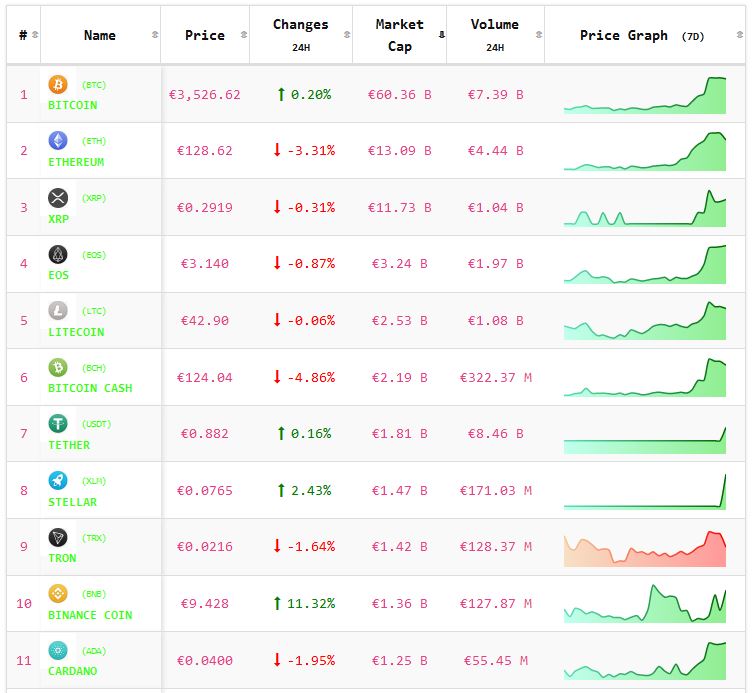Select the Tether coin icon

pyautogui.click(x=58, y=424)
